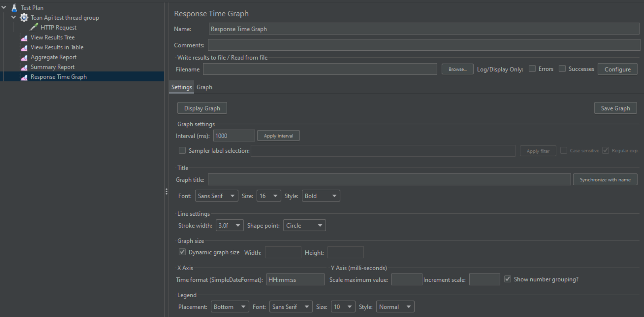Click the Aggregate Report graph icon
This screenshot has height=317, width=644.
click(24, 57)
